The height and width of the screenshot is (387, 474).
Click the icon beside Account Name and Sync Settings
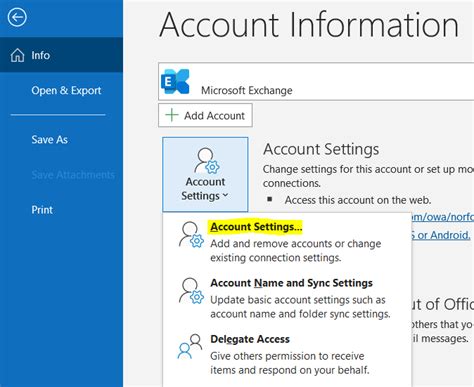click(191, 291)
